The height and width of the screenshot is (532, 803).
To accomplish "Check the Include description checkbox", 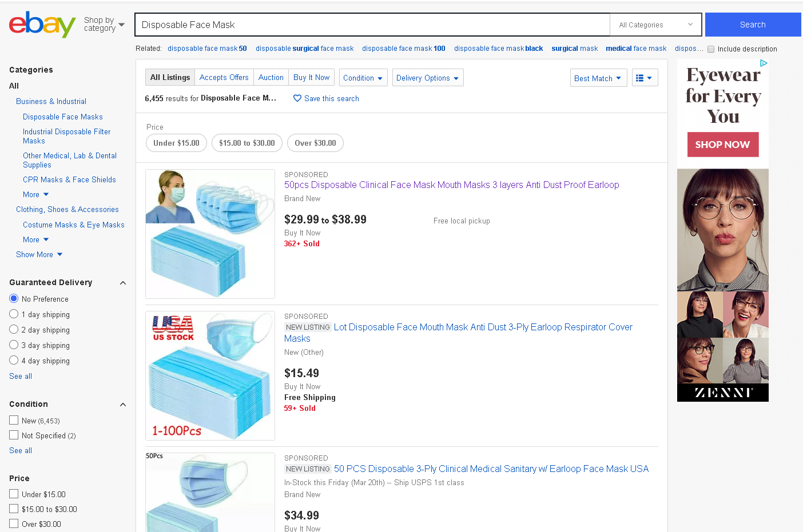I will tap(711, 49).
